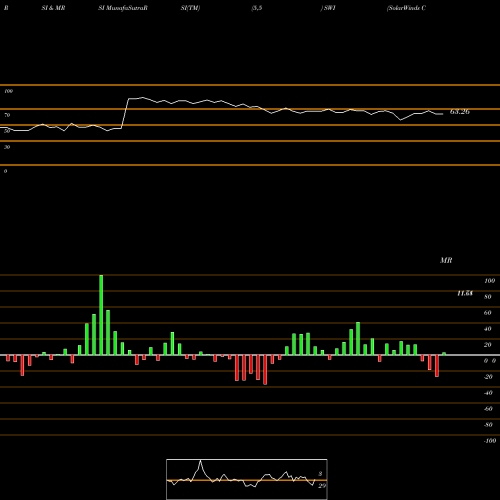This screenshot has width=500, height=500.
Task: Click the RSI axis label 30
Action: pos(7,147)
